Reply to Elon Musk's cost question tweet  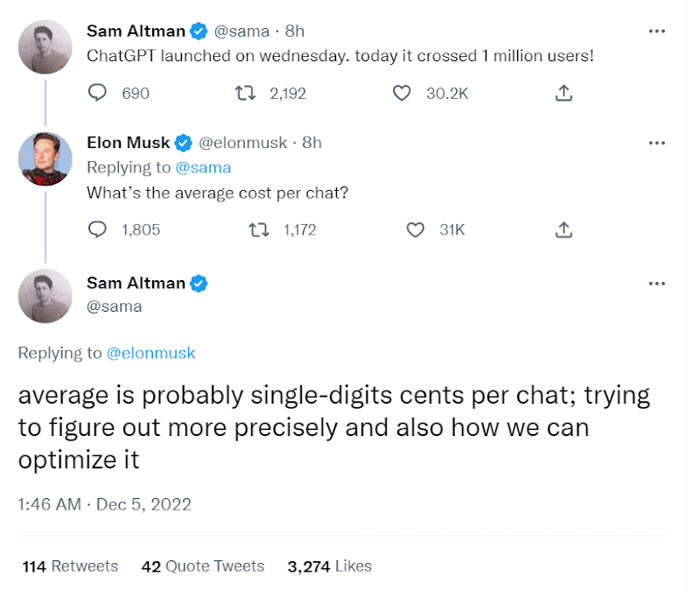coord(98,229)
